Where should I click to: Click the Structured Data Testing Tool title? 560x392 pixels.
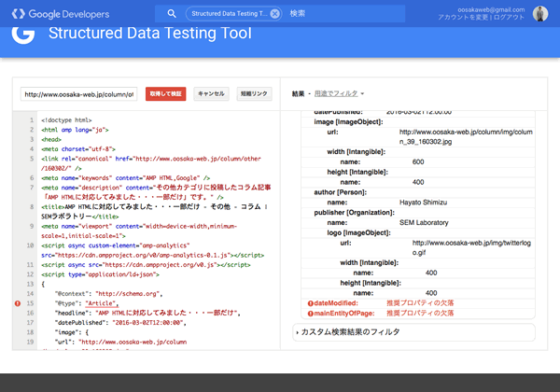click(150, 34)
